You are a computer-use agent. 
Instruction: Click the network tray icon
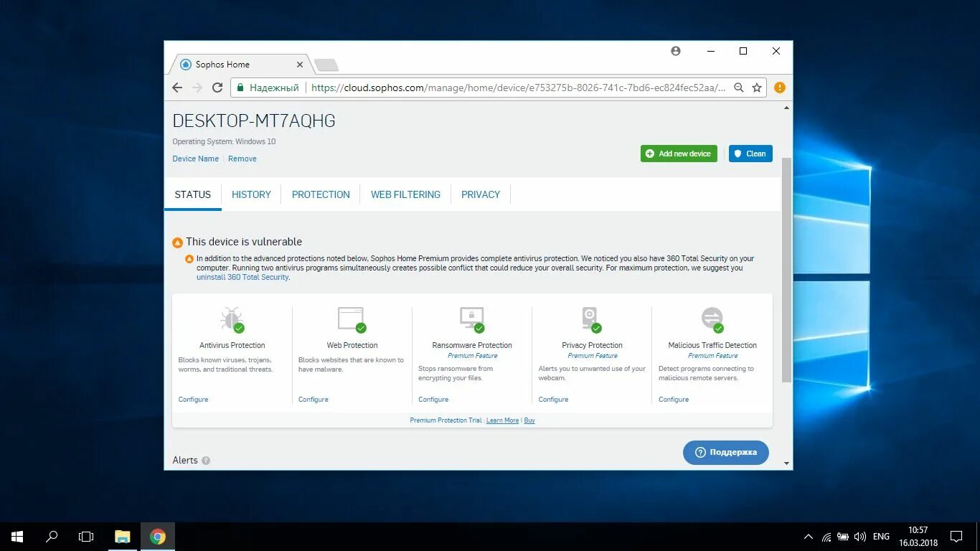826,537
